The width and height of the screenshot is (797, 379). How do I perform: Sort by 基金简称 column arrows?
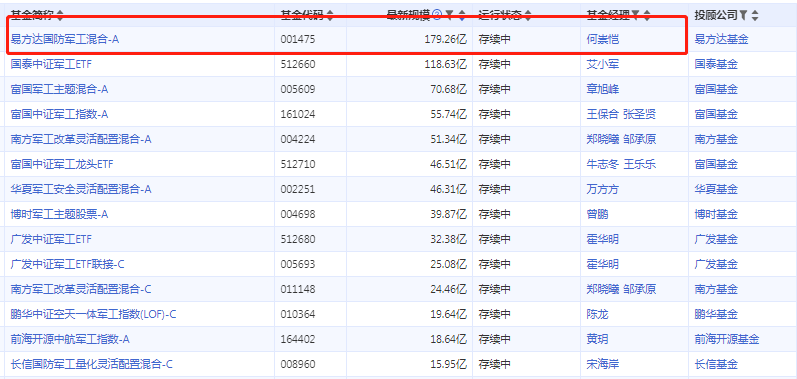tap(60, 15)
